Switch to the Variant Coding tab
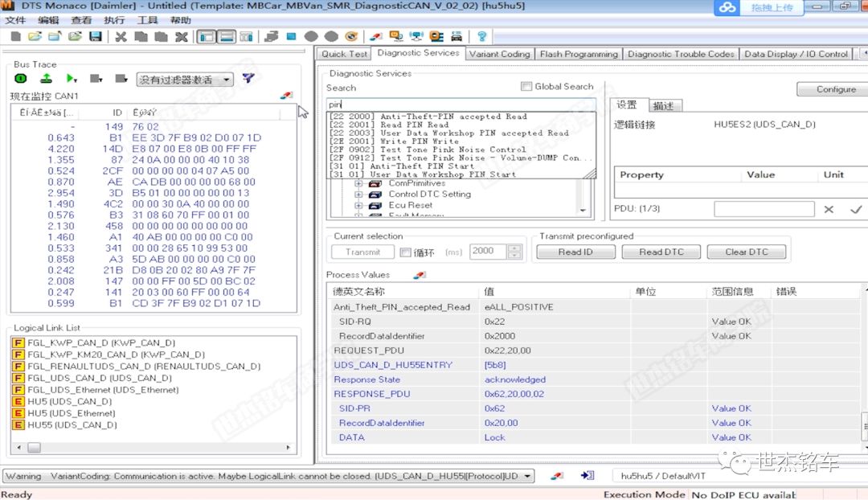This screenshot has height=500, width=868. pos(499,54)
